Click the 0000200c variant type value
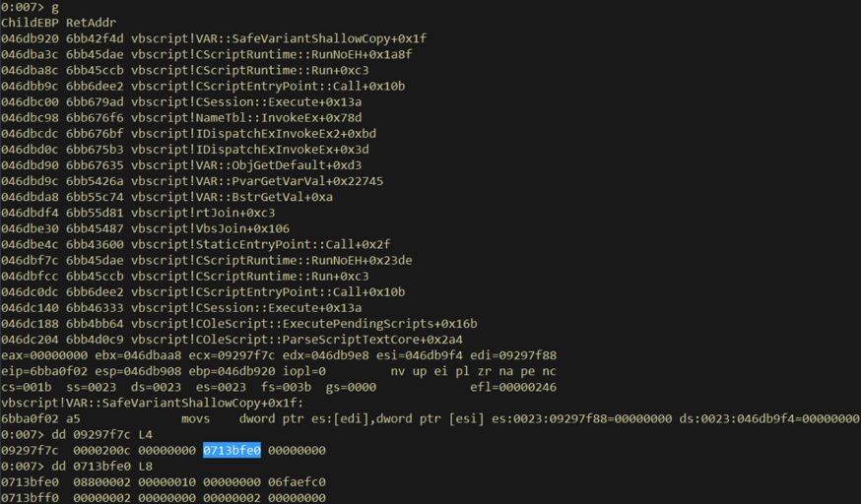Screen dimensions: 861x504 tap(101, 451)
